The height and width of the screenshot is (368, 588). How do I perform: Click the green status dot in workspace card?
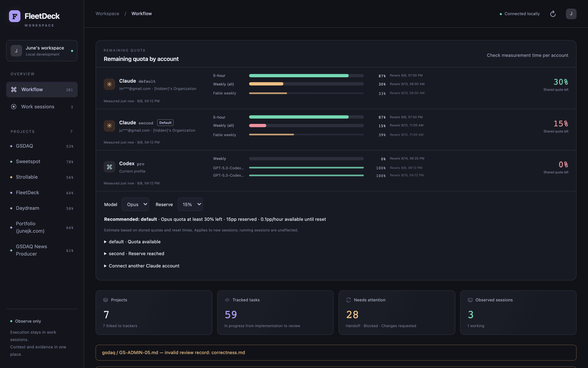[72, 51]
